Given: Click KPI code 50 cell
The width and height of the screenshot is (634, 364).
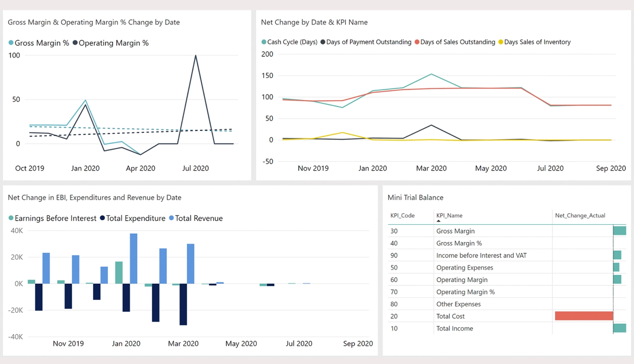Looking at the screenshot, I should pyautogui.click(x=394, y=267).
